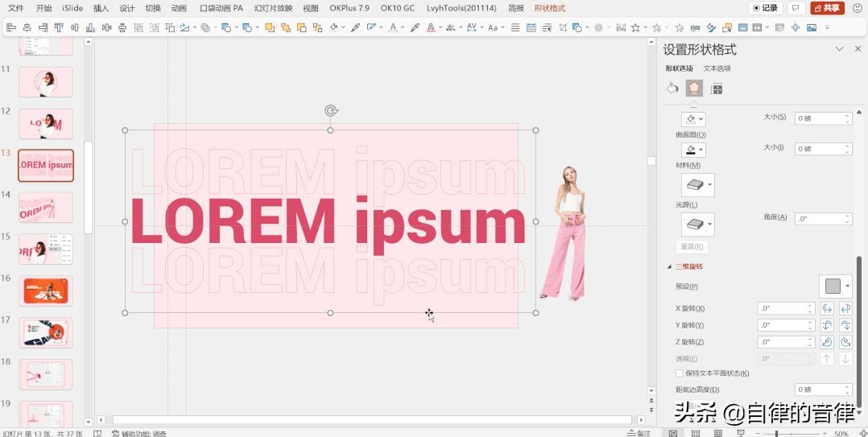Open Fill & Line tab icon in format pane
868x437 pixels.
672,89
